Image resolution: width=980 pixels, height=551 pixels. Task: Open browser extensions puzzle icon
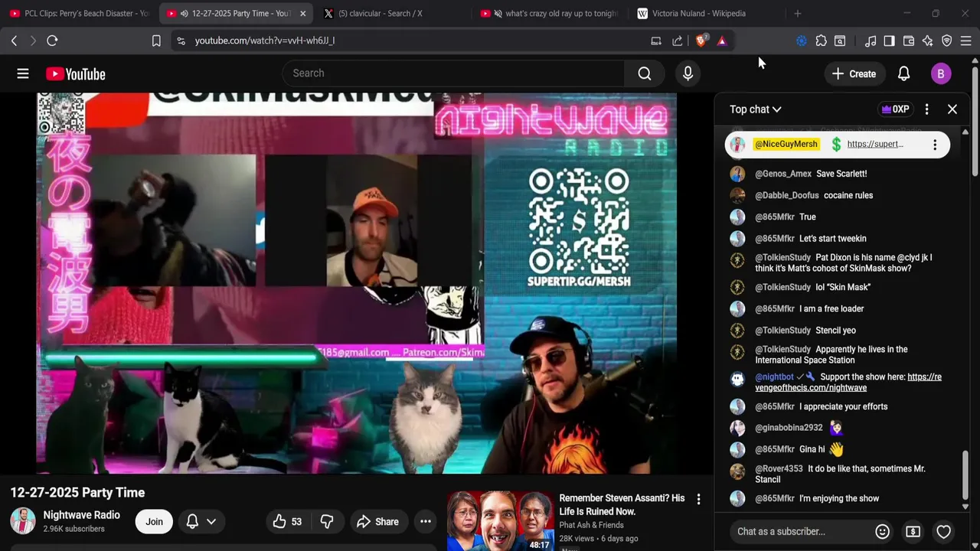click(x=821, y=41)
